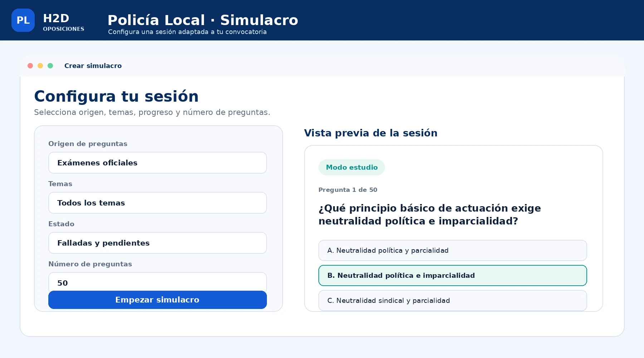644x358 pixels.
Task: Click the Temas label
Action: click(60, 184)
